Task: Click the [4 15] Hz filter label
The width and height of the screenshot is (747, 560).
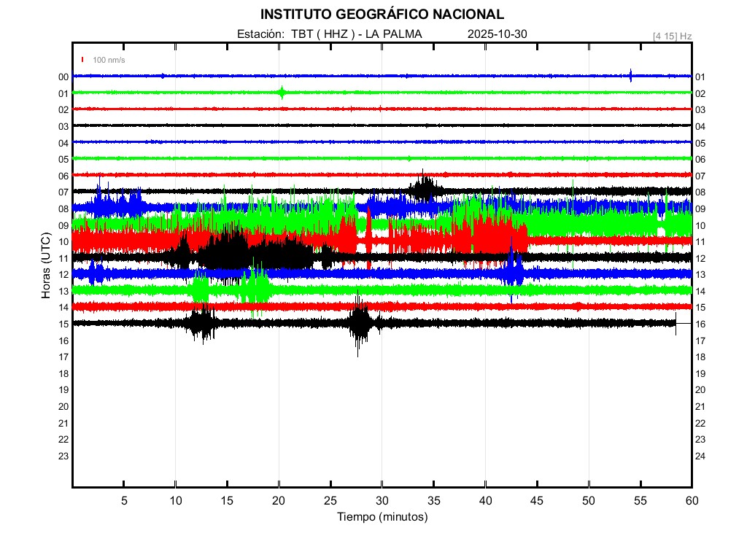Action: click(x=672, y=35)
